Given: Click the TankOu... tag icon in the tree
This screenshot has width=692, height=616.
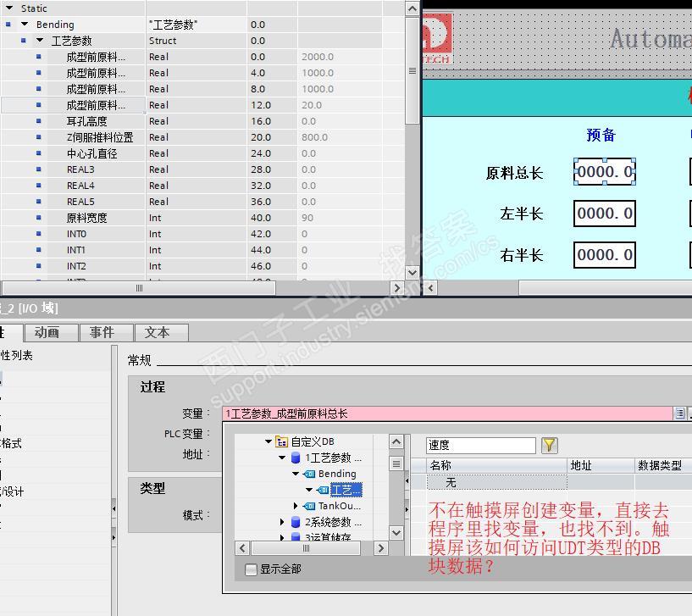Looking at the screenshot, I should (309, 506).
